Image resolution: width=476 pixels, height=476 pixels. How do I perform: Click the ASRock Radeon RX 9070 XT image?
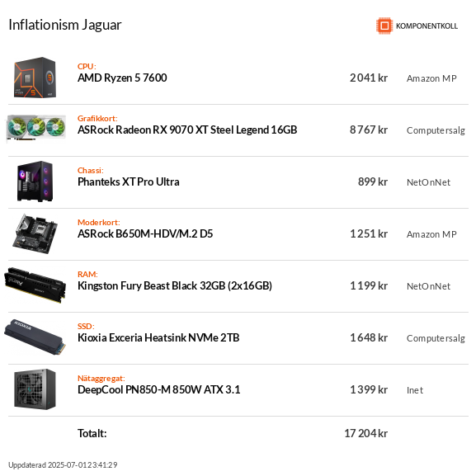(x=36, y=128)
